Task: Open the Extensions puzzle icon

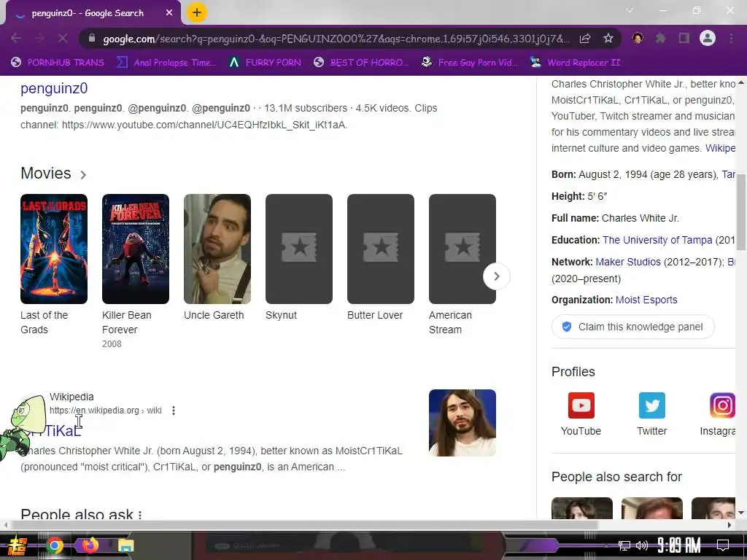Action: click(661, 38)
